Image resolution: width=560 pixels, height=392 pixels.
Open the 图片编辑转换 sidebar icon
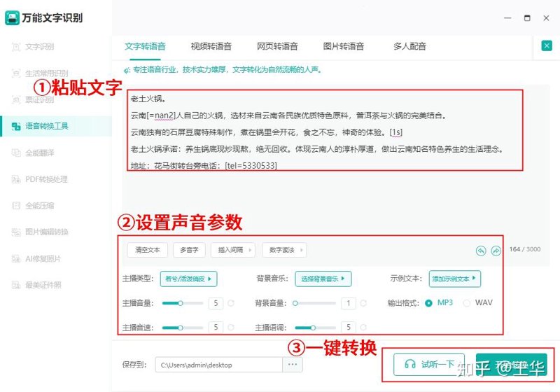(16, 232)
